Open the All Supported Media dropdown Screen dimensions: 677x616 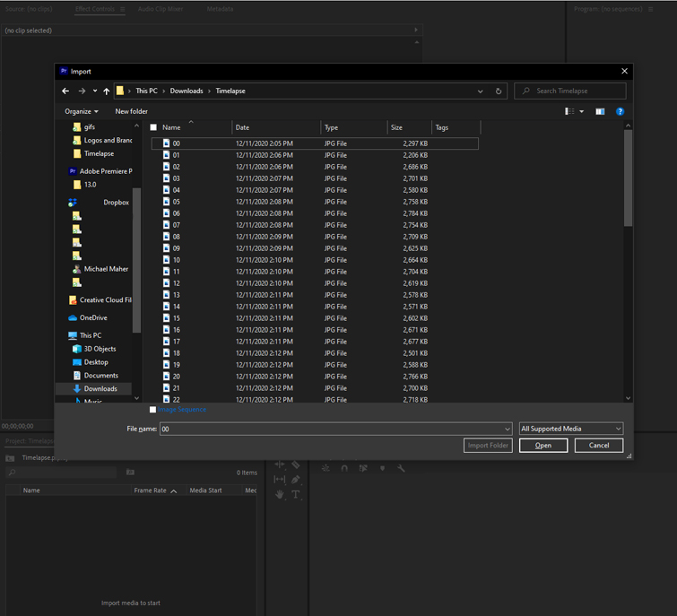coord(570,429)
